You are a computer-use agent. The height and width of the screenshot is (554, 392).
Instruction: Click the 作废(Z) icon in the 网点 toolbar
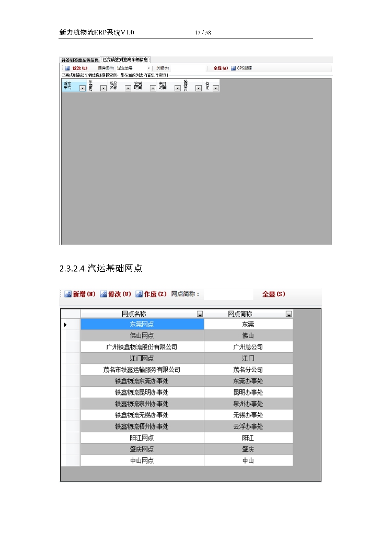click(139, 294)
